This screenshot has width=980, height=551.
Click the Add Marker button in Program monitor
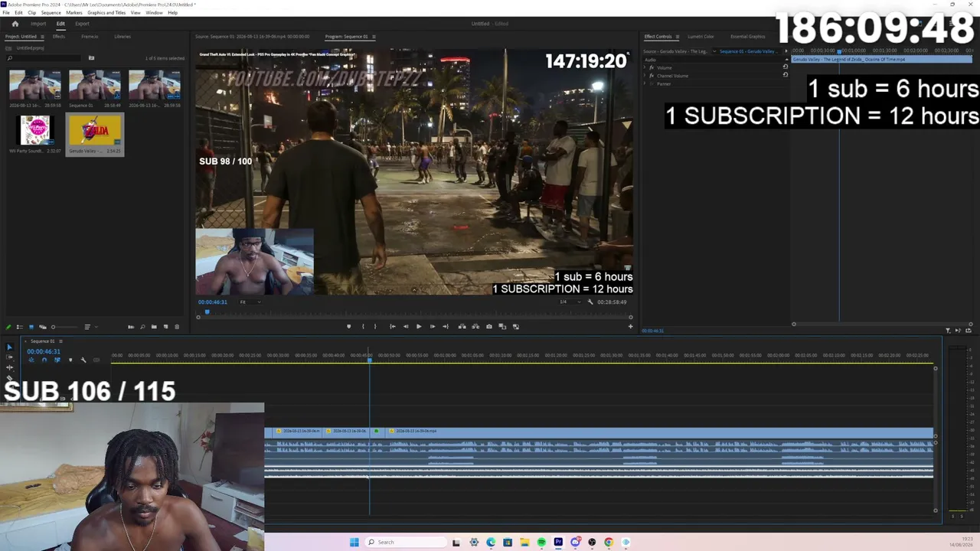click(348, 327)
